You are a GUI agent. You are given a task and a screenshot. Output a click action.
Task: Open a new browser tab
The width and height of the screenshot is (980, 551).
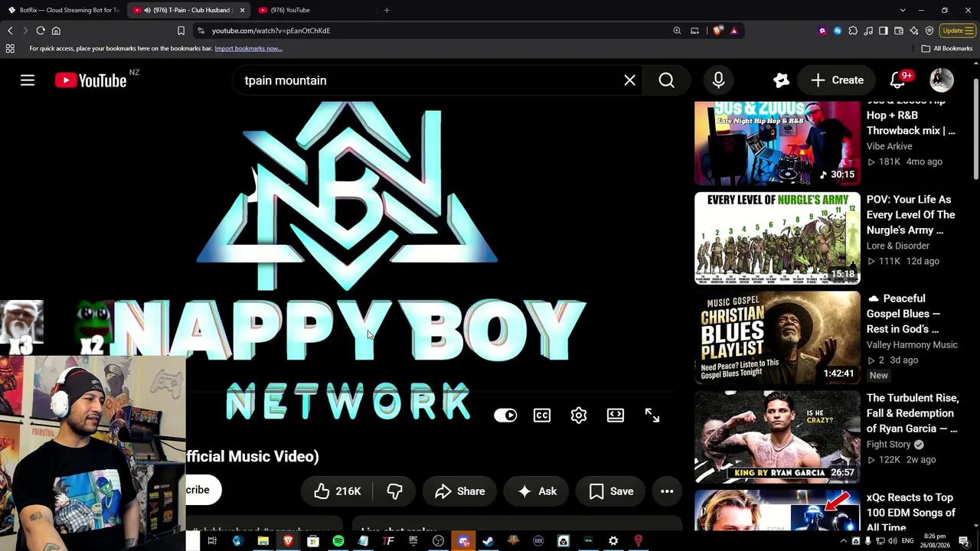[x=387, y=10]
